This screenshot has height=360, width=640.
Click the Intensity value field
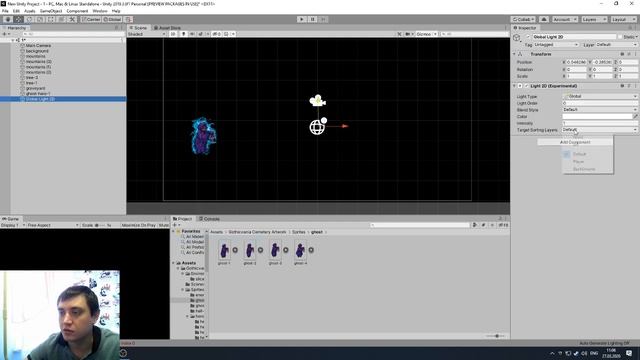pyautogui.click(x=600, y=123)
